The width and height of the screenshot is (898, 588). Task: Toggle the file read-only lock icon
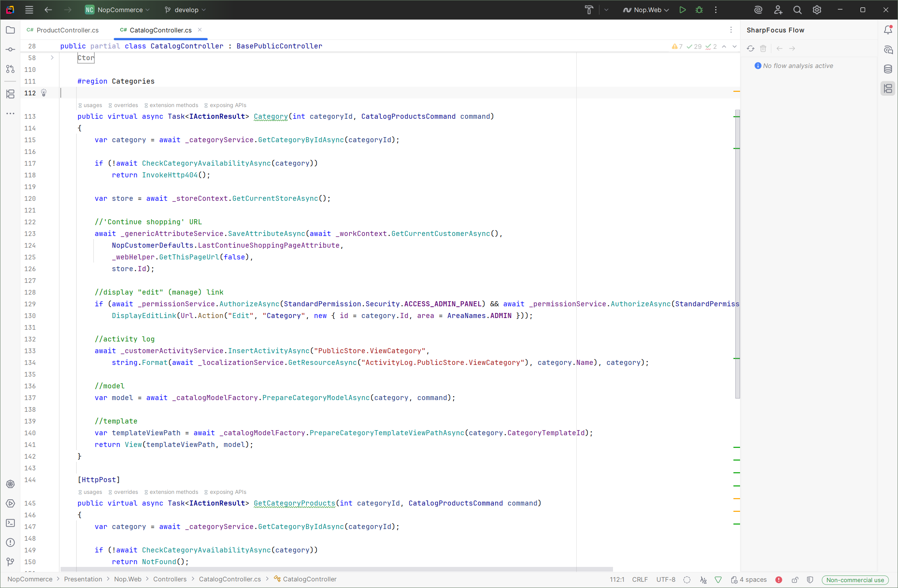pyautogui.click(x=795, y=580)
